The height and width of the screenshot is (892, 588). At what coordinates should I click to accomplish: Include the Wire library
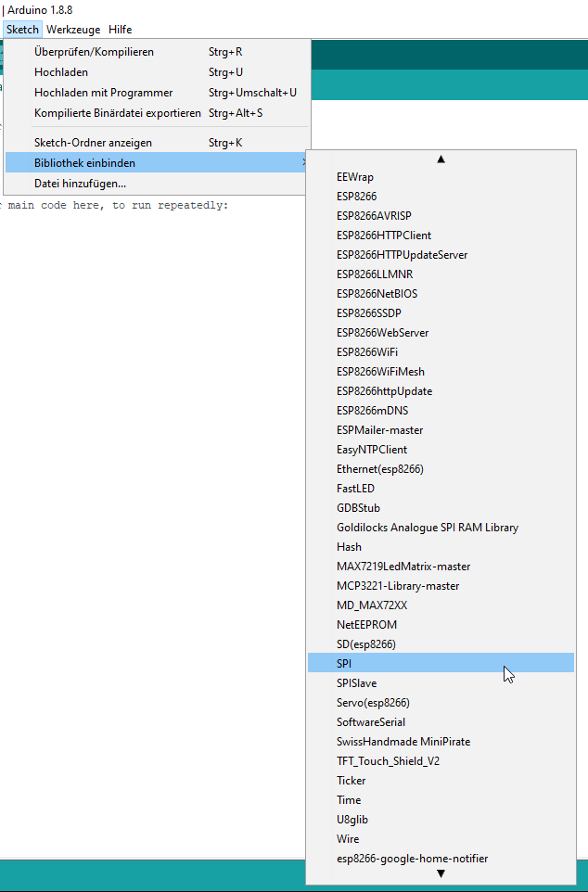point(441,838)
